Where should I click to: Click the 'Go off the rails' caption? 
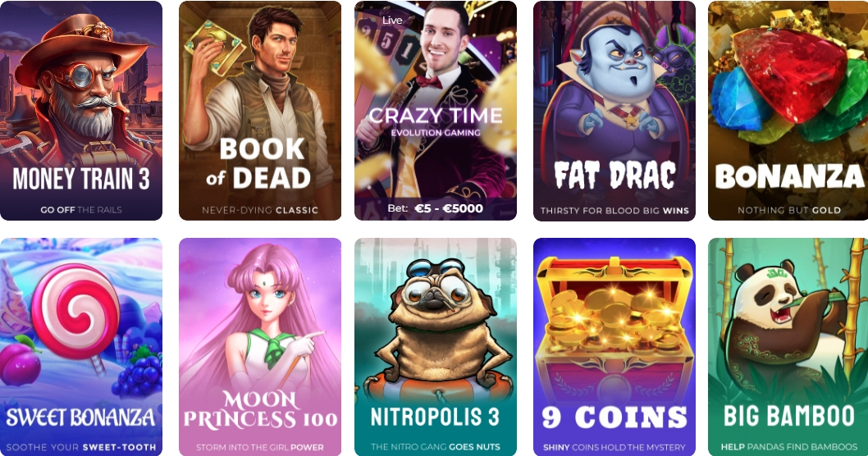(81, 210)
